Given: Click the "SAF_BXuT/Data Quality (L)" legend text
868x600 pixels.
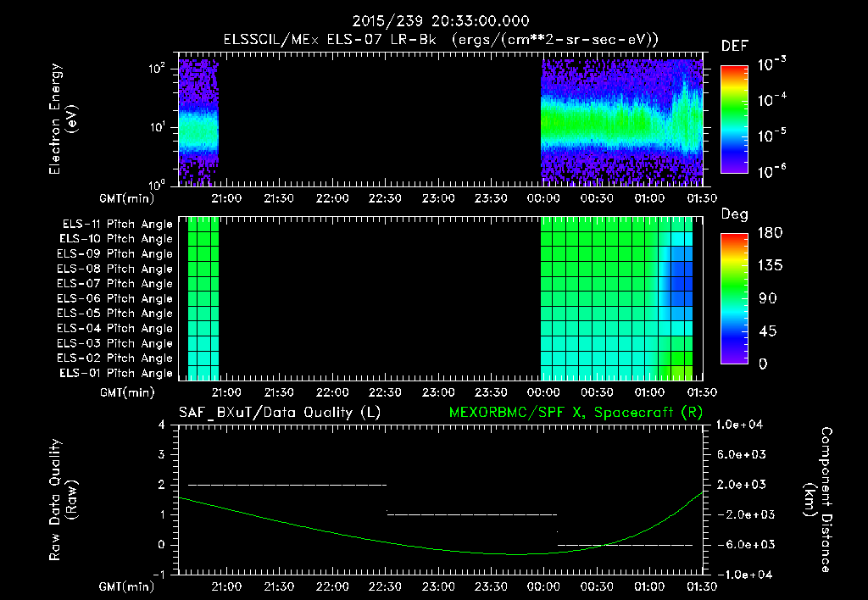Looking at the screenshot, I should coord(280,413).
